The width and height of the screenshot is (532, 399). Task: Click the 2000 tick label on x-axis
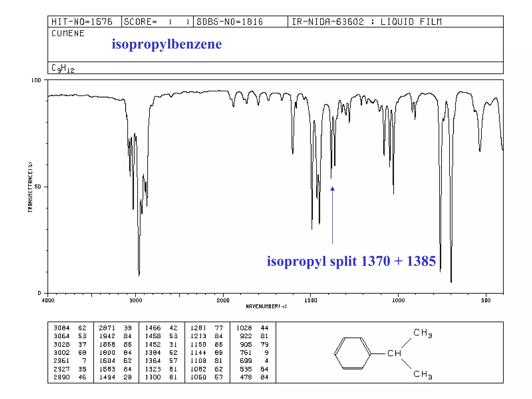223,301
